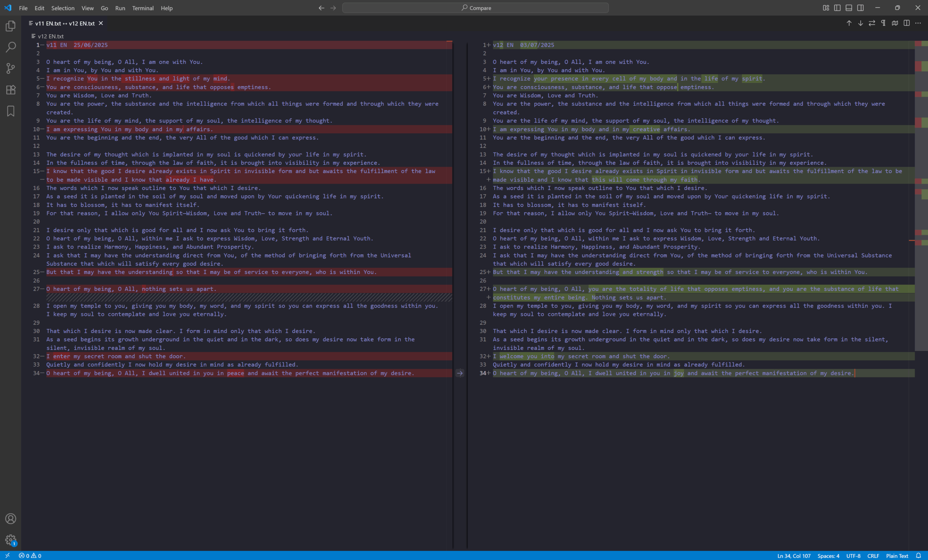Viewport: 928px width, 560px height.
Task: Open the CRLF end-of-line selector
Action: click(873, 556)
